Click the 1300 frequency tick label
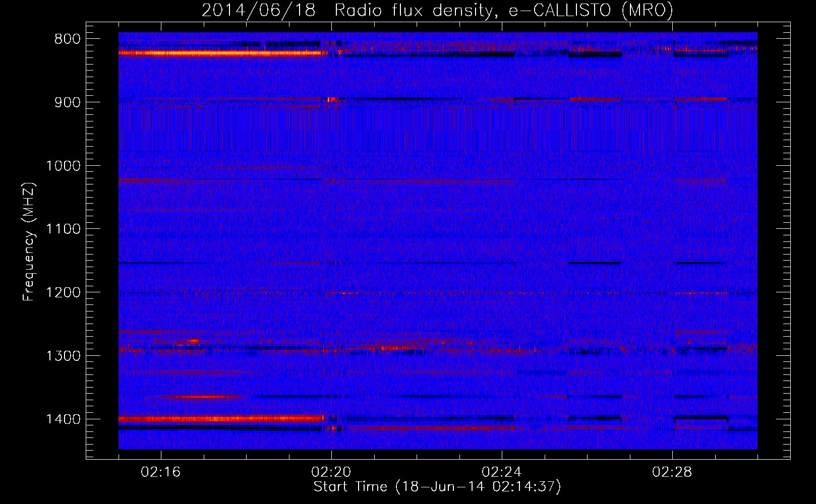The image size is (816, 504). [63, 356]
